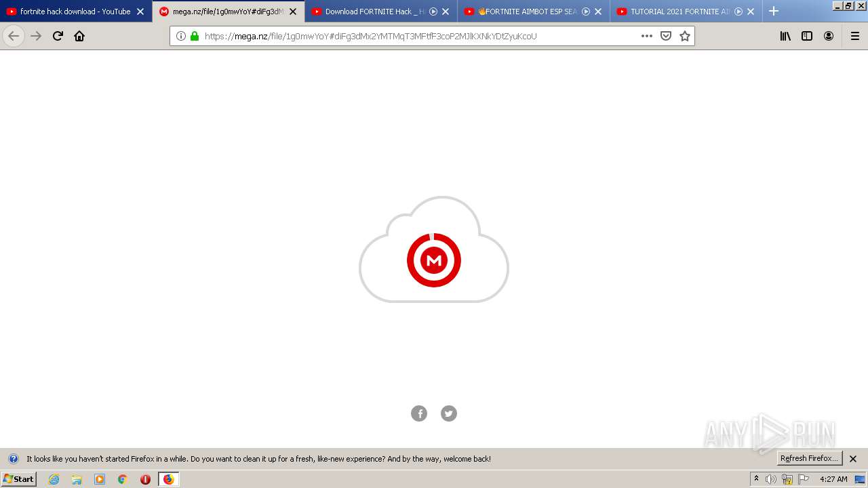Close the mega.nz tab
Screen dimensions: 868x488
pyautogui.click(x=293, y=12)
